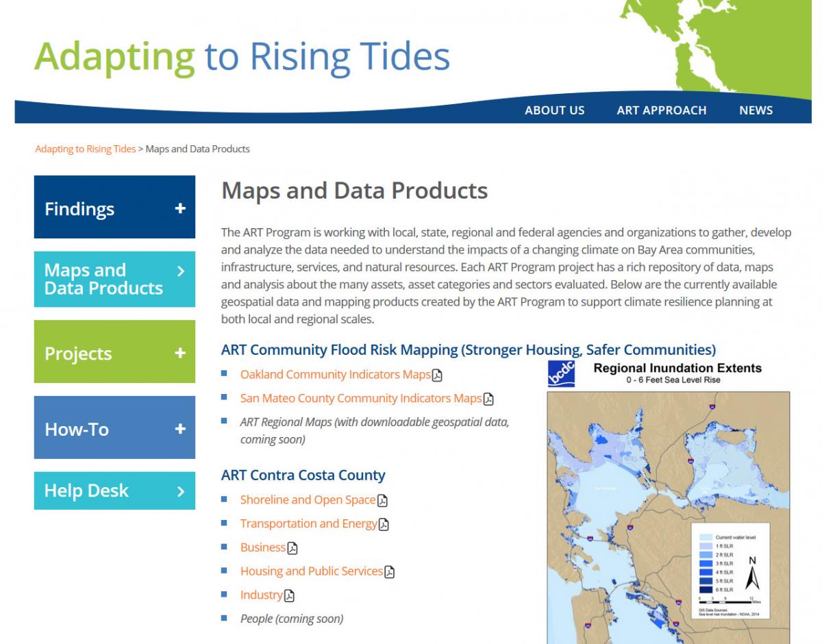This screenshot has height=644, width=822.
Task: Click the 'ART Regional Maps' coming soon text
Action: [x=375, y=430]
